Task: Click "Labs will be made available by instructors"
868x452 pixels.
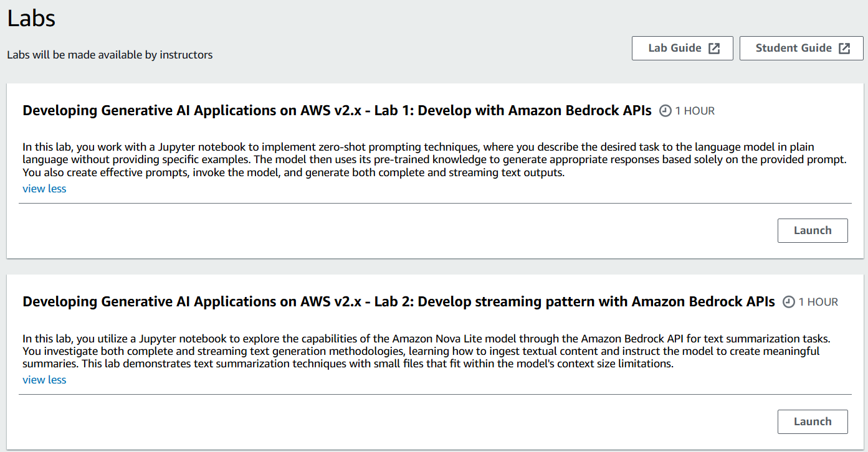Action: coord(110,55)
